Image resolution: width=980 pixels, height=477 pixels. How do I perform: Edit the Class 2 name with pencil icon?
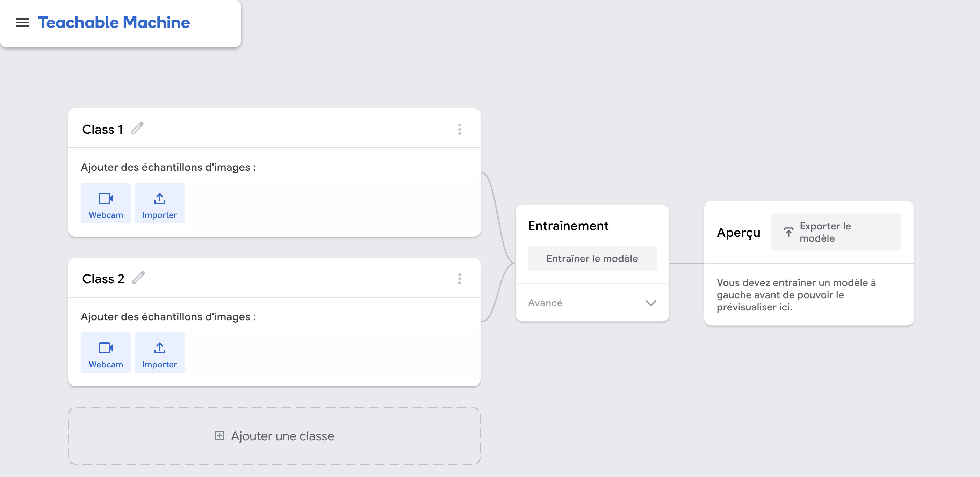pyautogui.click(x=138, y=278)
